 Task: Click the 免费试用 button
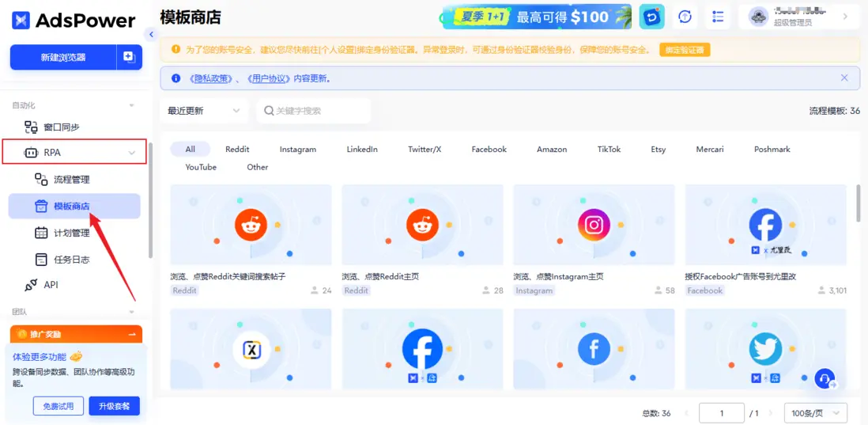(x=58, y=406)
